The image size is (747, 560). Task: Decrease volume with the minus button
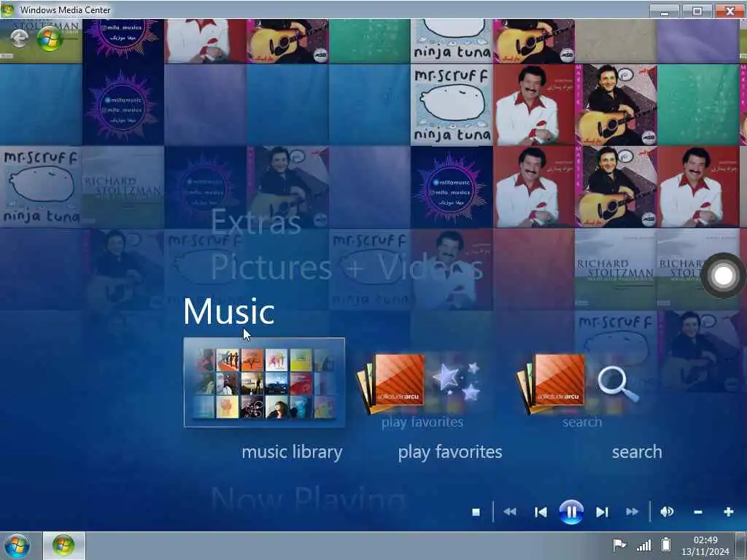pos(698,512)
